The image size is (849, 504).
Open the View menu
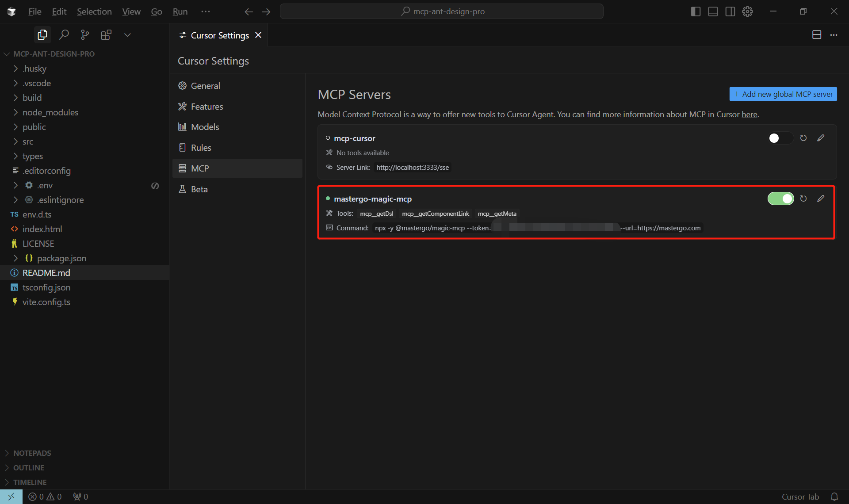coord(131,11)
